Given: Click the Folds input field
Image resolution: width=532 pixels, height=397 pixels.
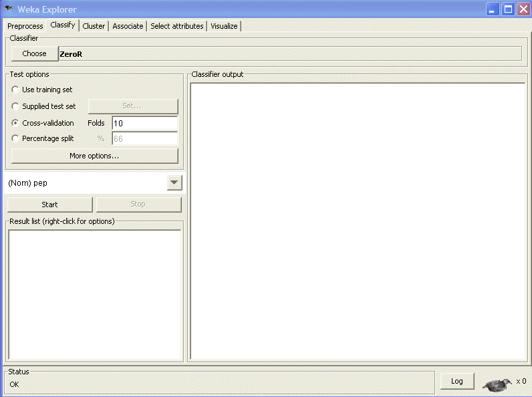Looking at the screenshot, I should pos(144,123).
